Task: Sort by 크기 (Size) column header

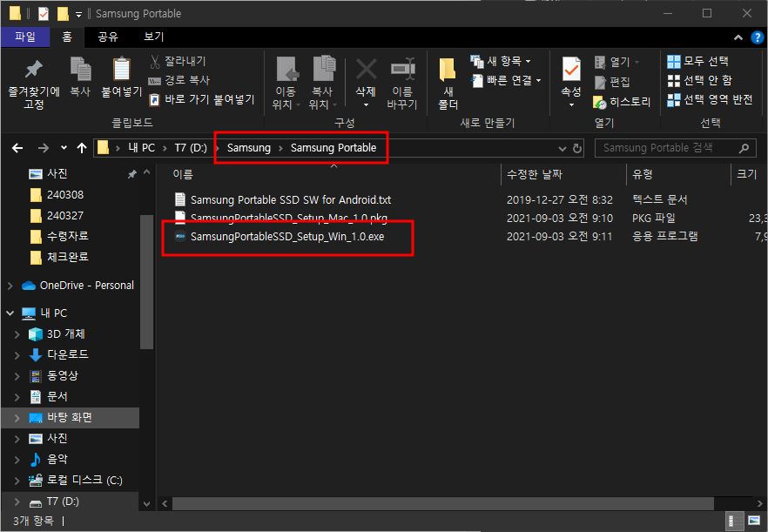Action: pyautogui.click(x=748, y=174)
